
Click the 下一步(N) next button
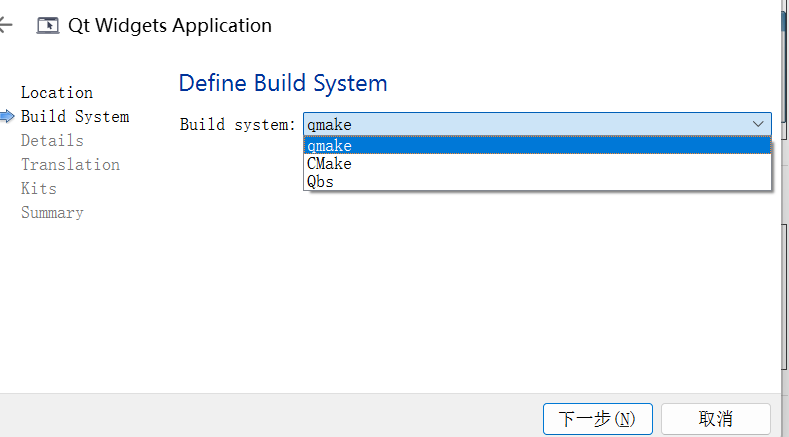598,419
